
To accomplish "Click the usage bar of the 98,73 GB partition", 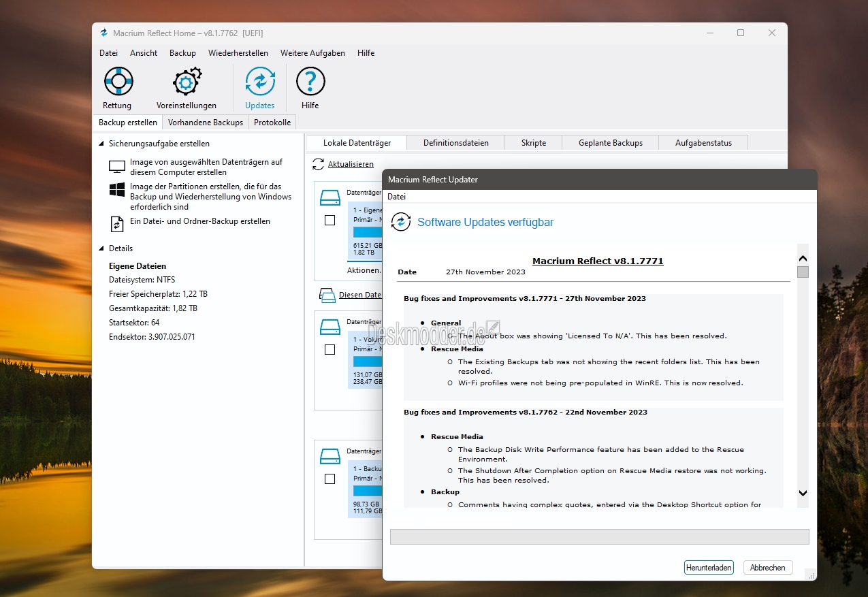I will [368, 491].
